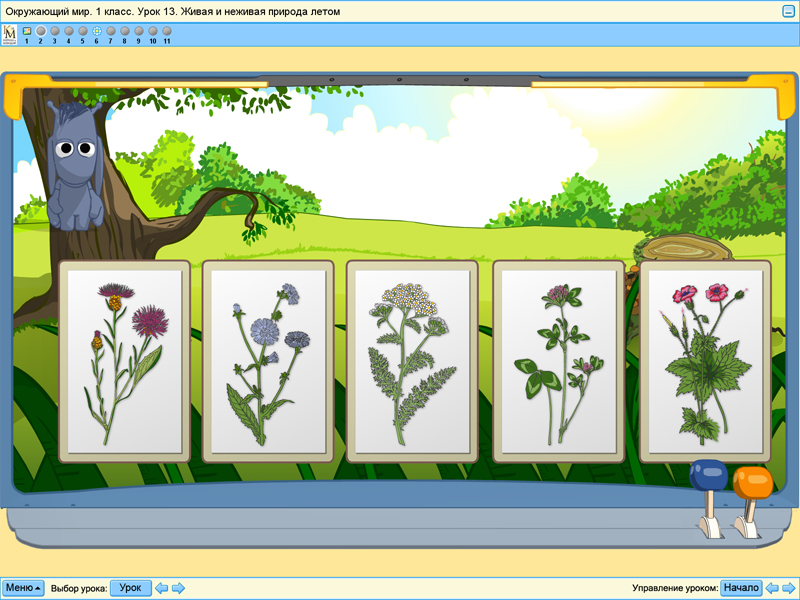Click back arrow beside Начало button
The width and height of the screenshot is (800, 600).
click(773, 588)
